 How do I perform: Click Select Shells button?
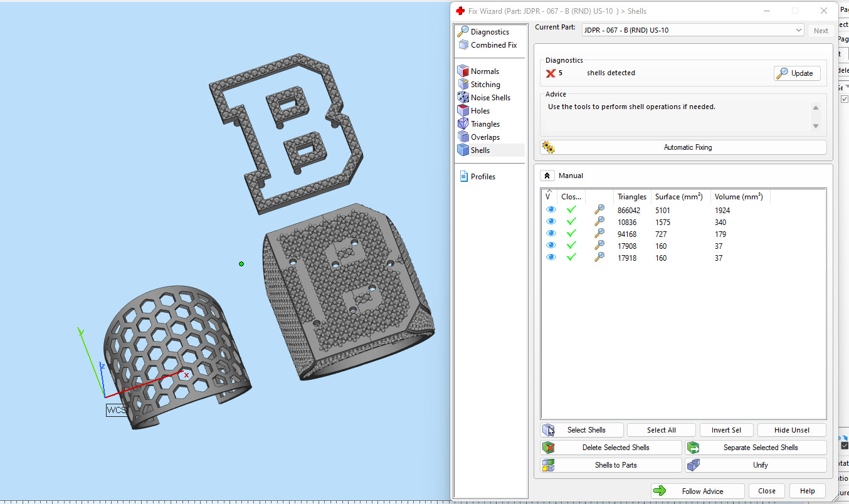point(582,430)
